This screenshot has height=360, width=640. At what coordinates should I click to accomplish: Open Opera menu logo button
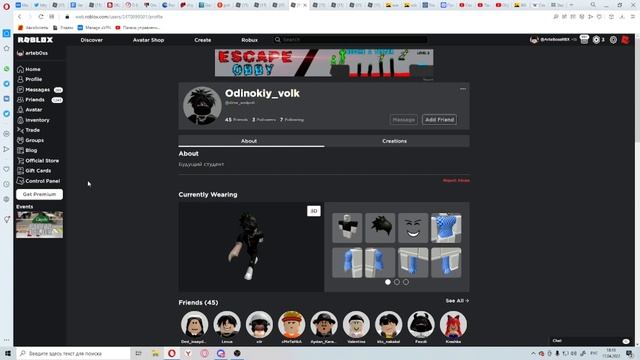coord(6,6)
